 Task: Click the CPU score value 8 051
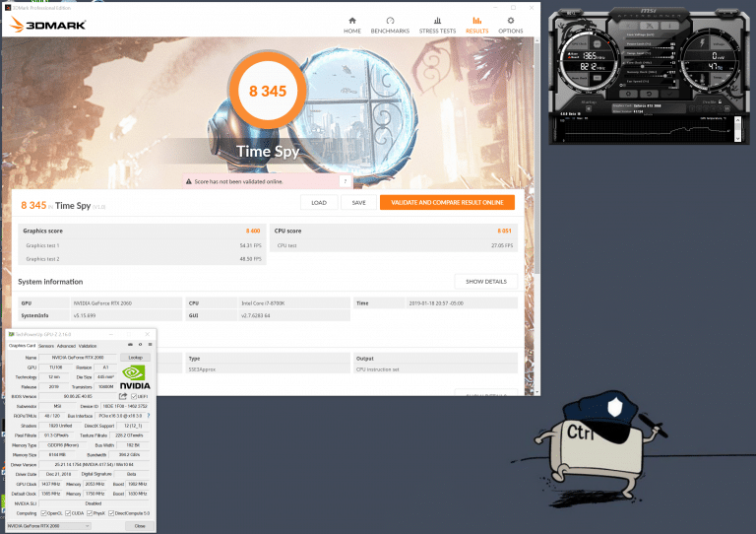[x=504, y=232]
